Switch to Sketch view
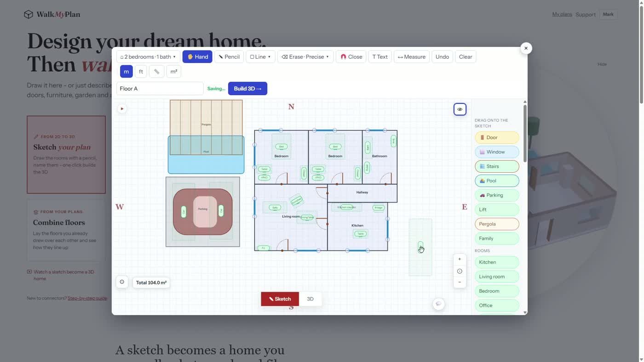This screenshot has height=362, width=644. pyautogui.click(x=280, y=299)
